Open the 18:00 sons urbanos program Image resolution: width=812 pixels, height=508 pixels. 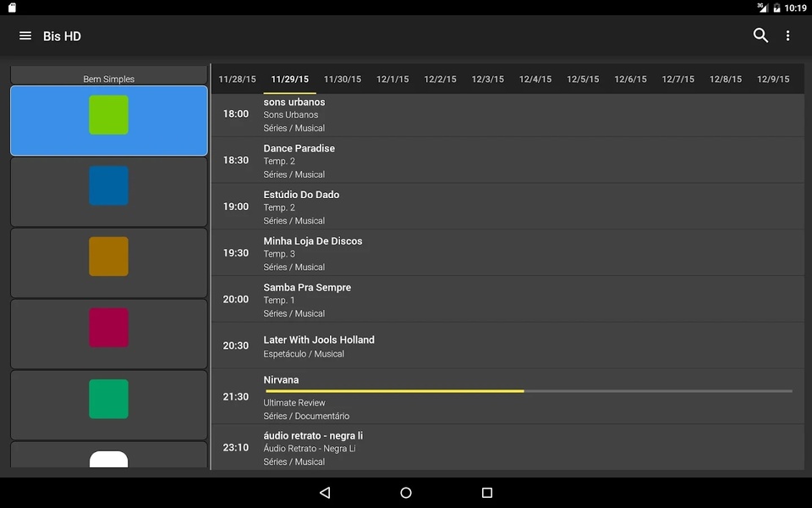508,114
